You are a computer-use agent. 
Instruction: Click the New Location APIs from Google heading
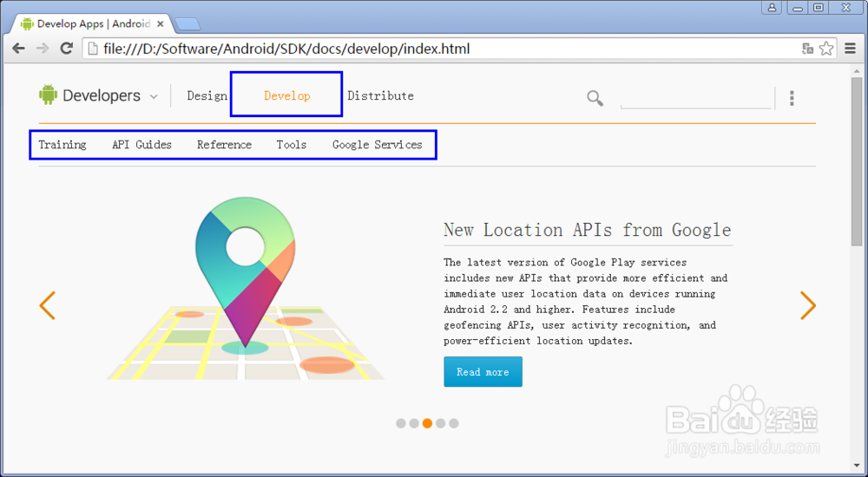click(588, 229)
